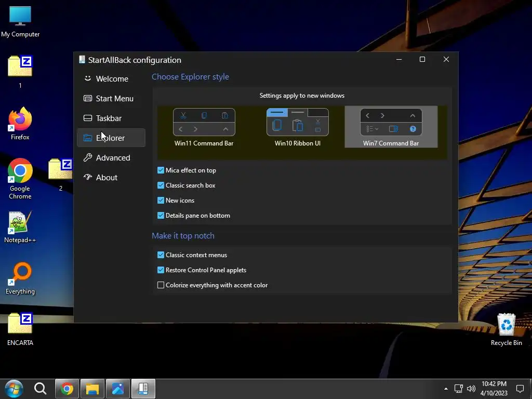Viewport: 532px width, 399px height.
Task: Click the network tray icon
Action: coord(458,389)
